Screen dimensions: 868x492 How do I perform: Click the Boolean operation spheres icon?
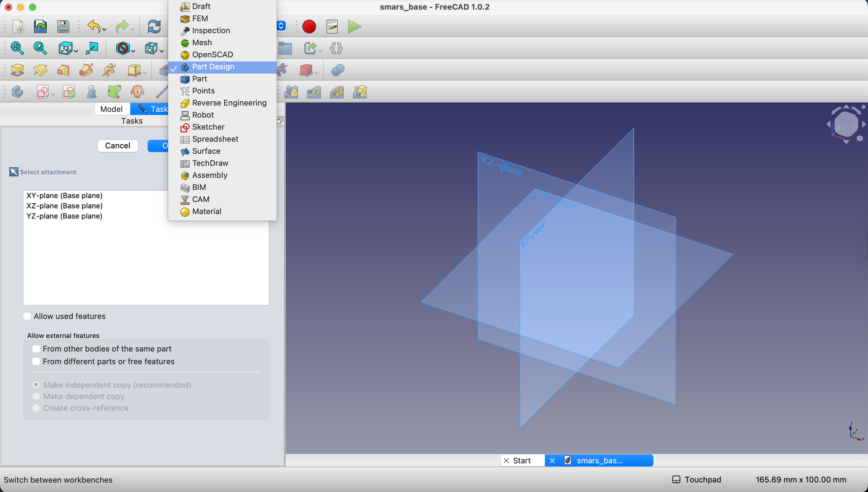coord(338,70)
